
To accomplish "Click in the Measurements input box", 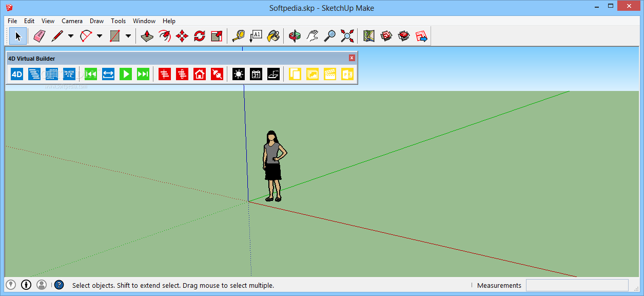I will [577, 285].
